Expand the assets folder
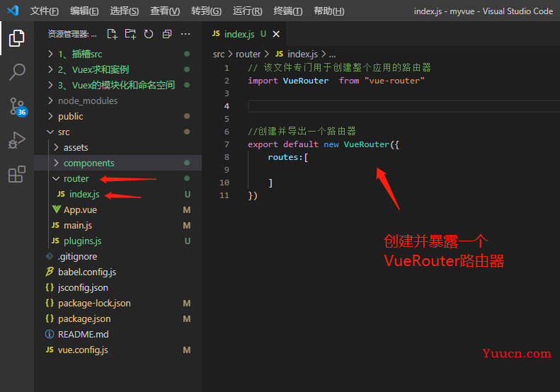 pyautogui.click(x=56, y=147)
